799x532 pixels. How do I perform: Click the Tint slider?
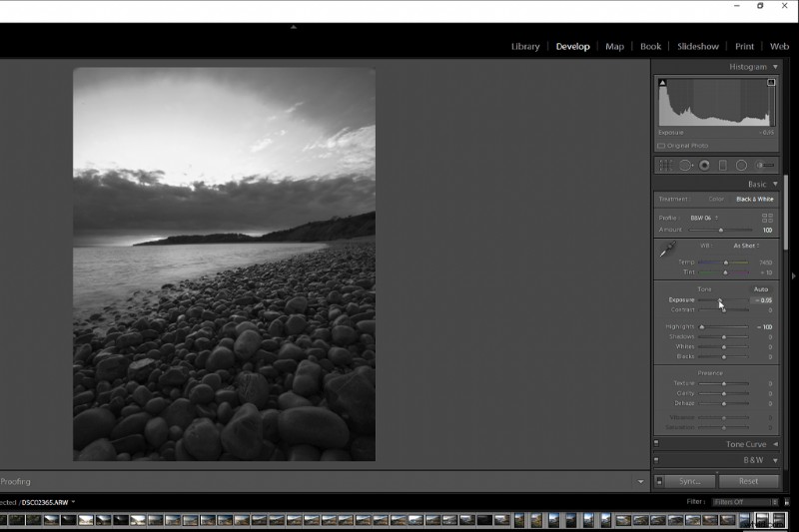(723, 272)
